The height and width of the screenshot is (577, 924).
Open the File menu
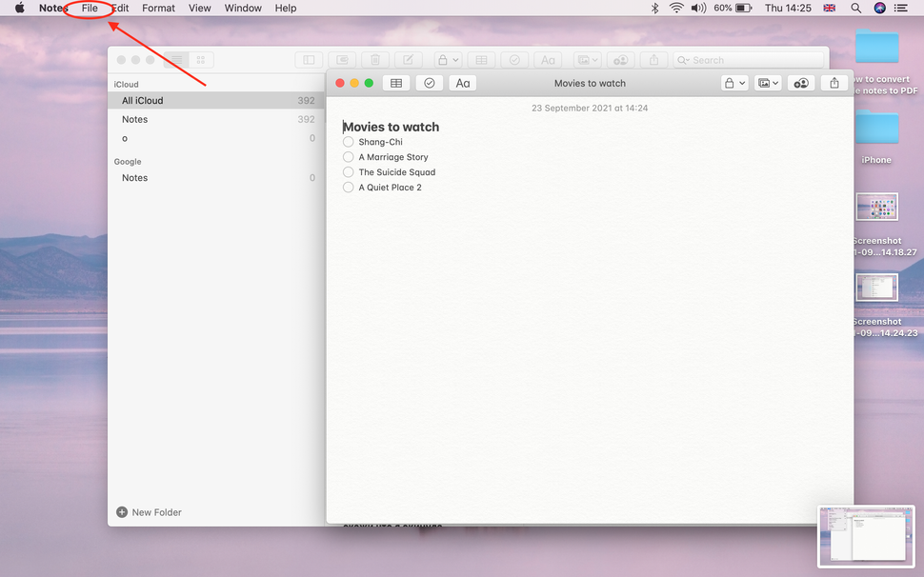(x=90, y=9)
